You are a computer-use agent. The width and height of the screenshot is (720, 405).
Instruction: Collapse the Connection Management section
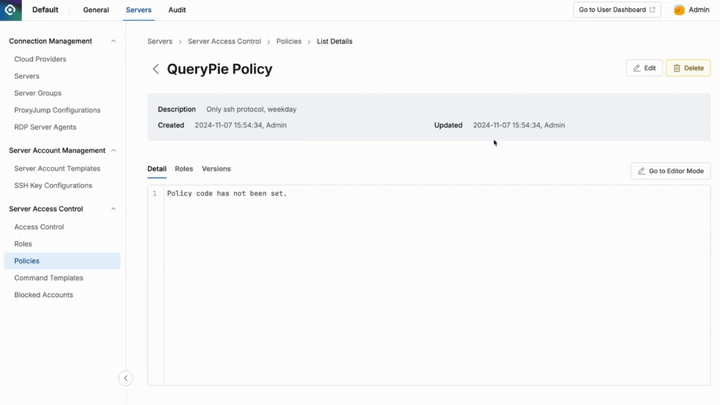[113, 41]
